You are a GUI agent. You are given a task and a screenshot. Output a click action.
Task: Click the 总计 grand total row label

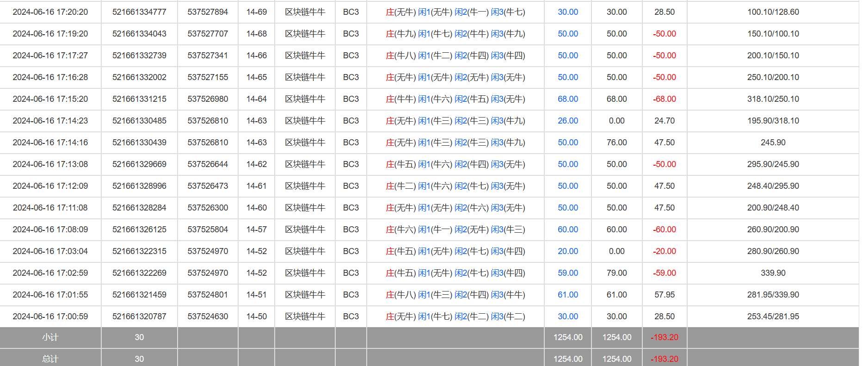point(50,359)
